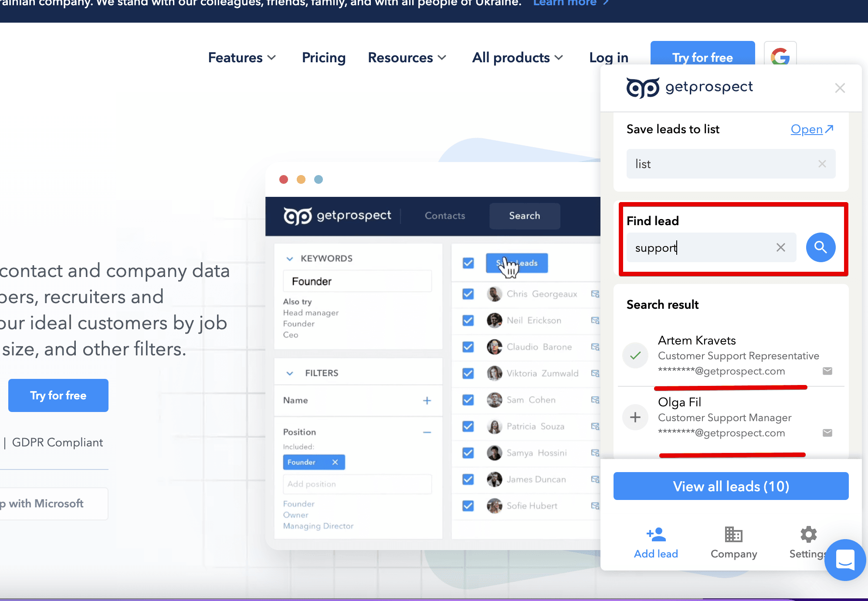Collapse the KEYWORDS section
868x601 pixels.
(x=289, y=259)
